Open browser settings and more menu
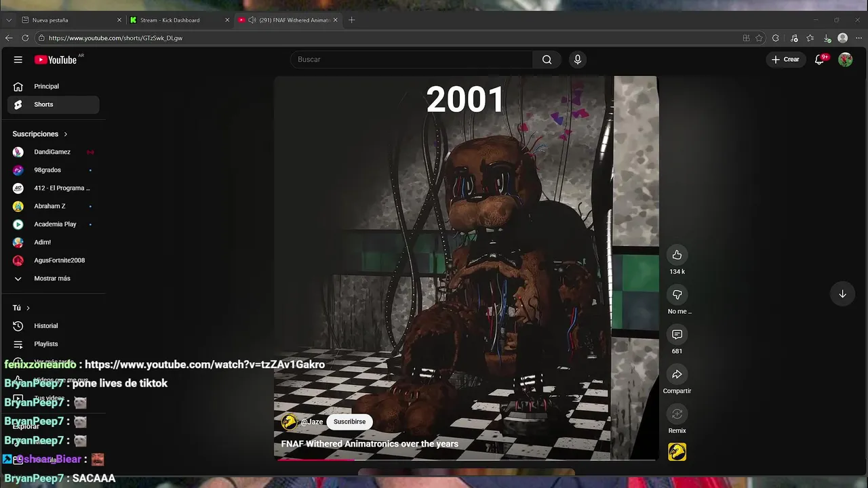This screenshot has width=868, height=488. (x=859, y=38)
